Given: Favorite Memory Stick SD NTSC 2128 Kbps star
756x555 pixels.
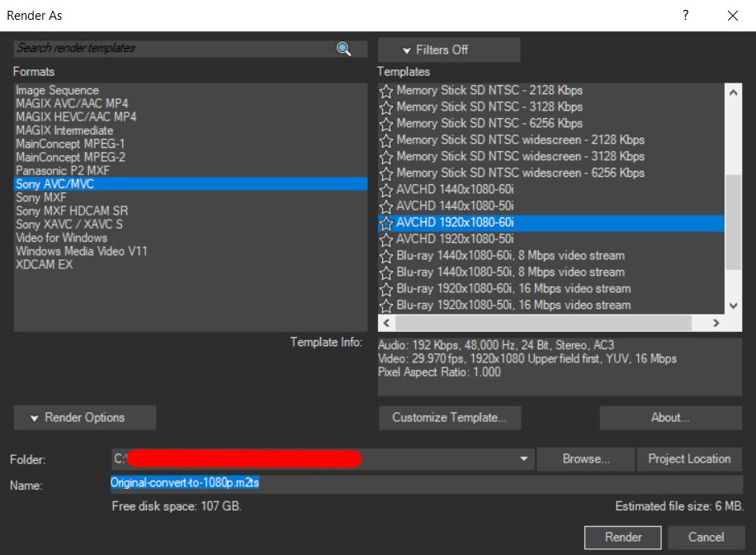Looking at the screenshot, I should tap(385, 91).
